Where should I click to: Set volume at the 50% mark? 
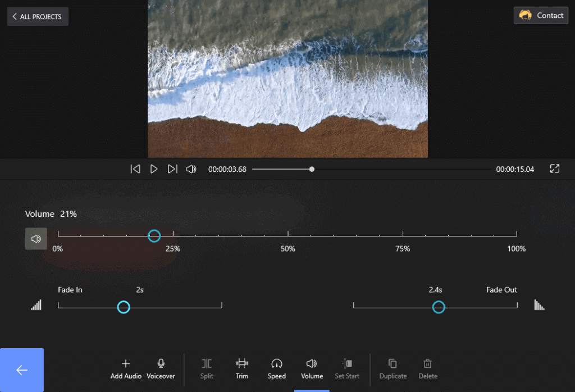288,234
